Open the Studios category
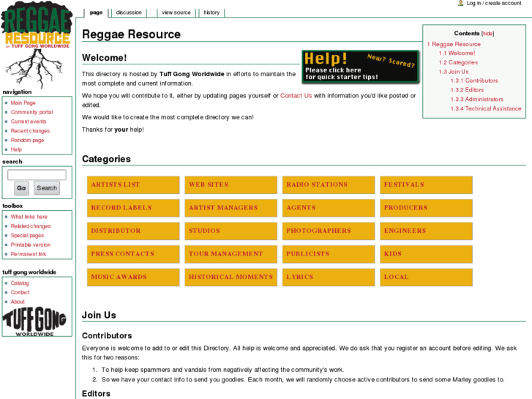The image size is (532, 399). [x=231, y=231]
